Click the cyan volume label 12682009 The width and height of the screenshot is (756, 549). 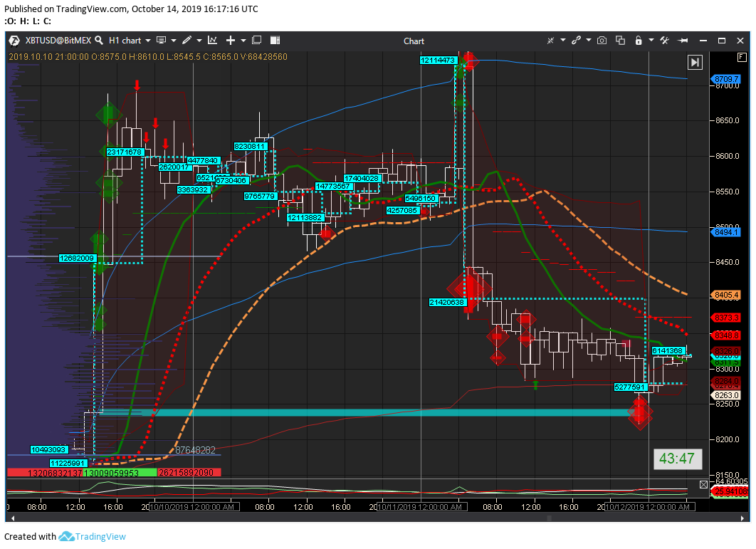[77, 258]
